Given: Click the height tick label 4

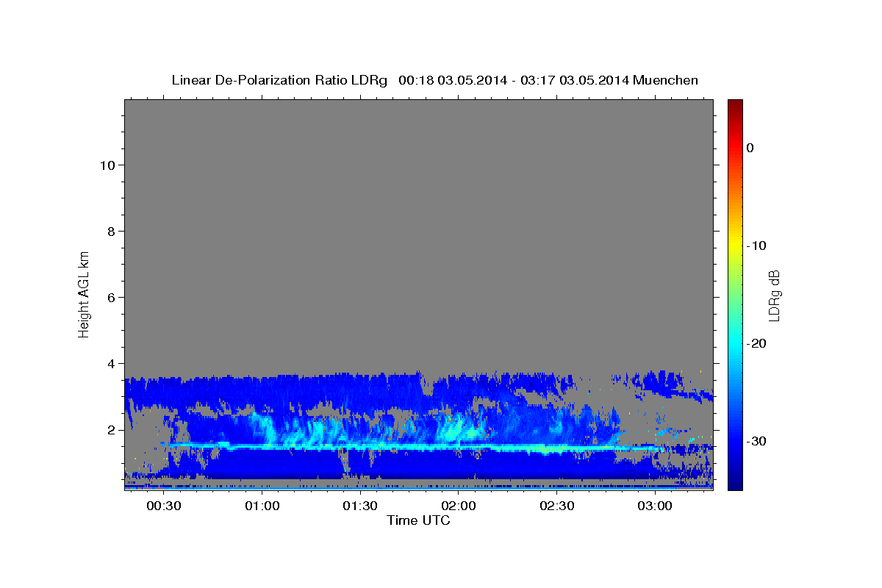Looking at the screenshot, I should pos(111,363).
